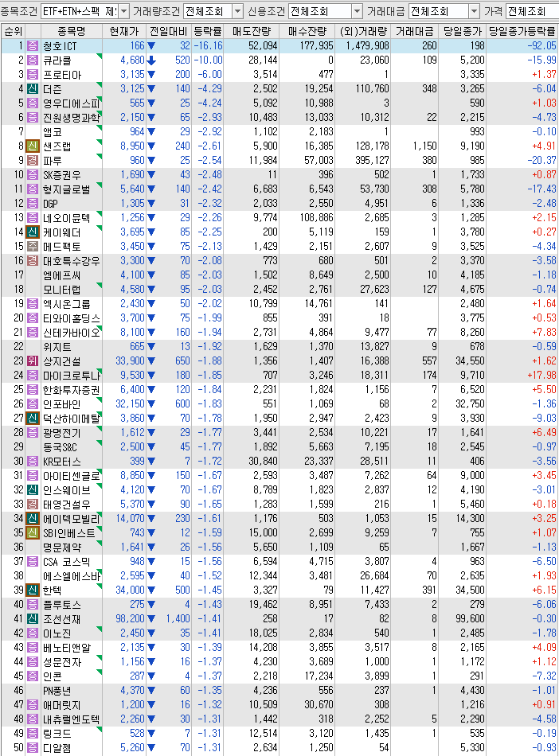Open the 거래대금 dropdown showing 전체조회
Viewport: 559px width, 756px height.
pos(444,10)
